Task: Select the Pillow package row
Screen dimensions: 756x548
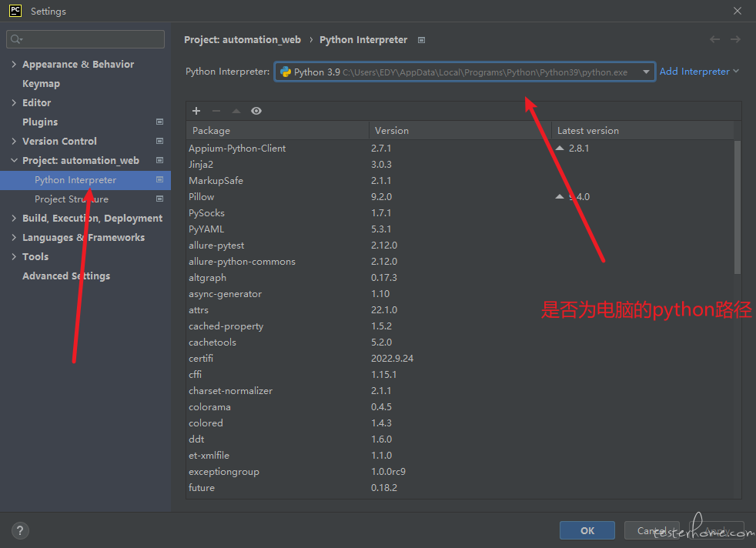Action: coord(460,196)
